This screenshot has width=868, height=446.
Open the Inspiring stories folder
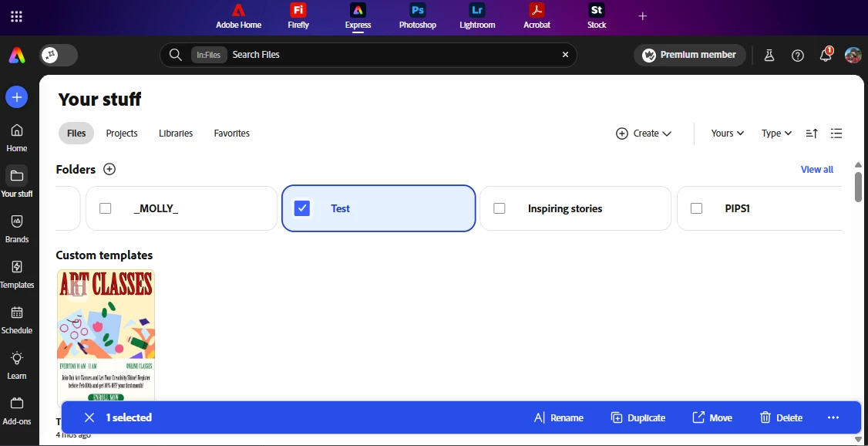pyautogui.click(x=576, y=208)
